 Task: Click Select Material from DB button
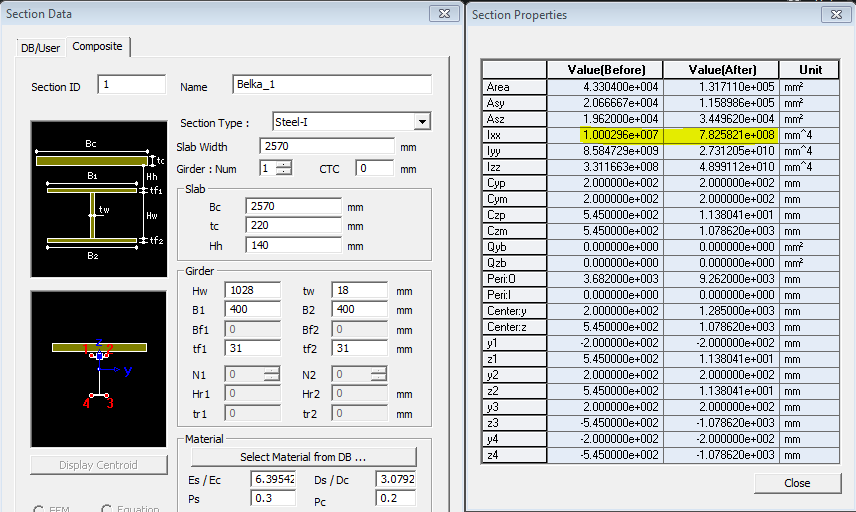(302, 457)
